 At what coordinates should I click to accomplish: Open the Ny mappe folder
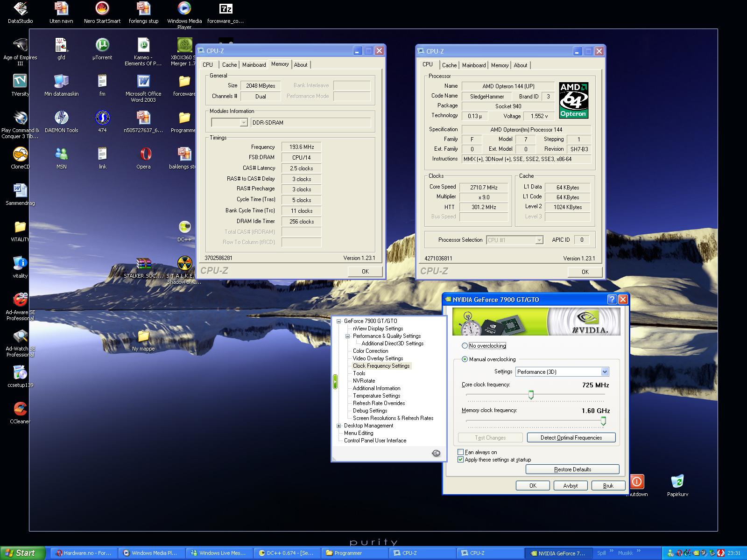click(143, 340)
